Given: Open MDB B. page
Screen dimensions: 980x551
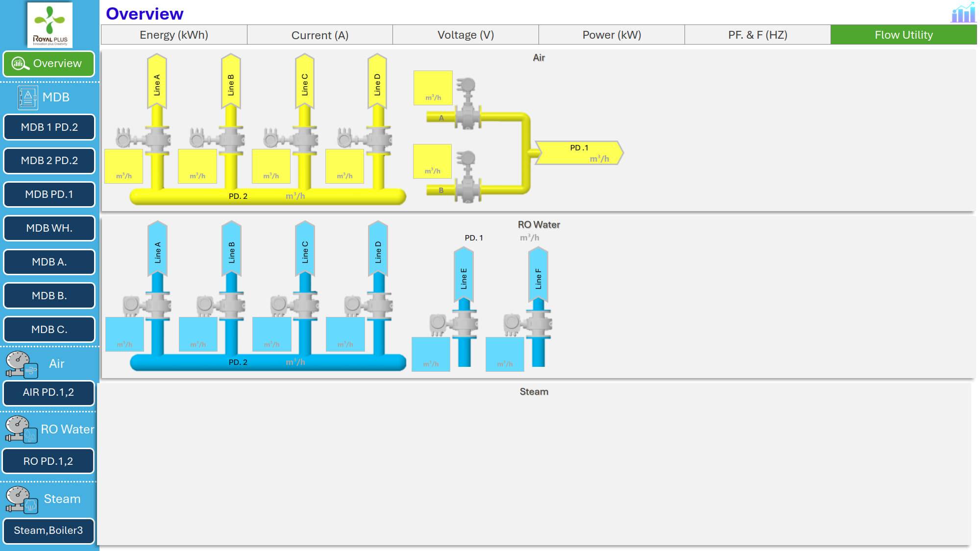Looking at the screenshot, I should (x=49, y=296).
